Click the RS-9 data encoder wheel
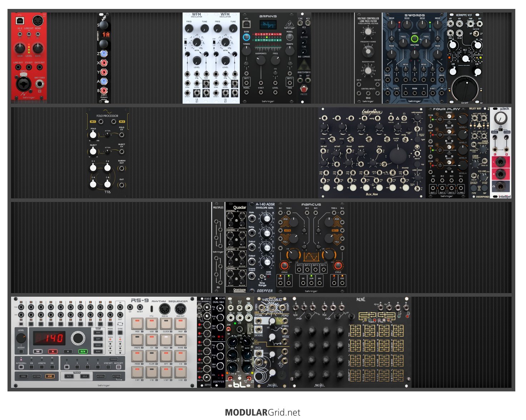Image resolution: width=526 pixels, height=420 pixels. pos(79,338)
